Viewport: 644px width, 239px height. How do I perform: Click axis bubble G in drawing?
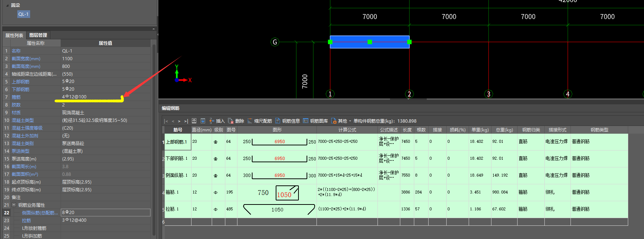point(275,42)
